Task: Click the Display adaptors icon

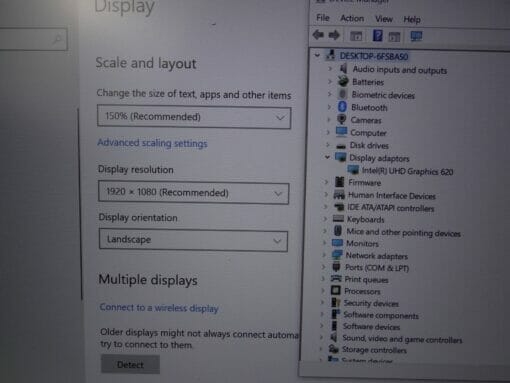Action: (341, 157)
